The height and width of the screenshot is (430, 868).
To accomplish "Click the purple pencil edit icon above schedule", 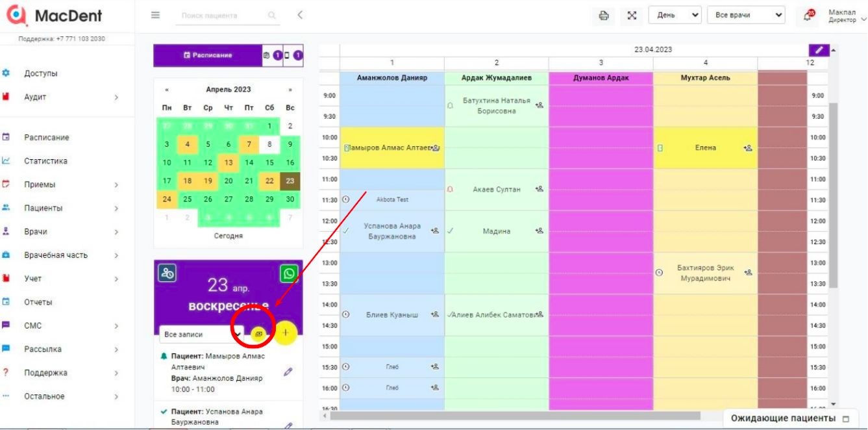I will (x=819, y=49).
